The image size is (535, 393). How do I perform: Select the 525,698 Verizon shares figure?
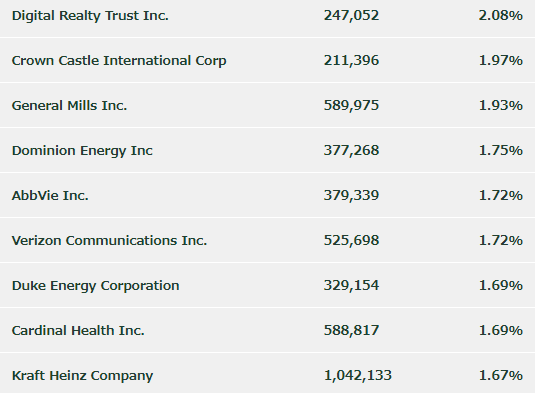point(351,241)
